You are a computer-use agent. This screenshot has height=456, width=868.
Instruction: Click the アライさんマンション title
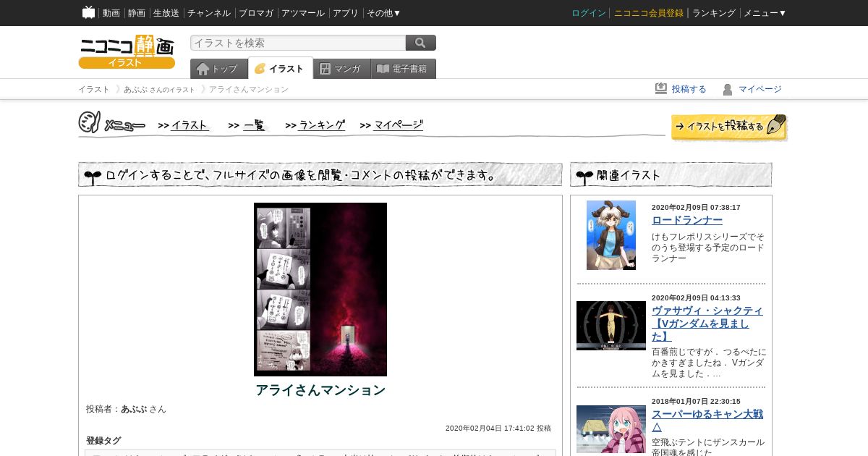(x=320, y=390)
